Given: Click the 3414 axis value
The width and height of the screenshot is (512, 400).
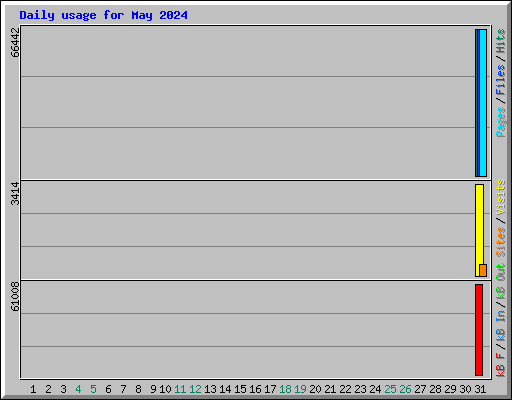Looking at the screenshot, I should point(15,194).
